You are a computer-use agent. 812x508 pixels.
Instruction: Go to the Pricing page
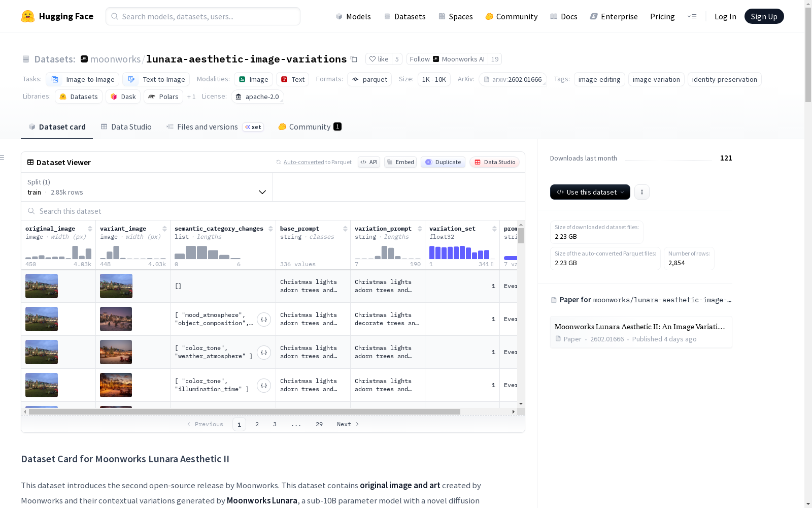[x=662, y=16]
